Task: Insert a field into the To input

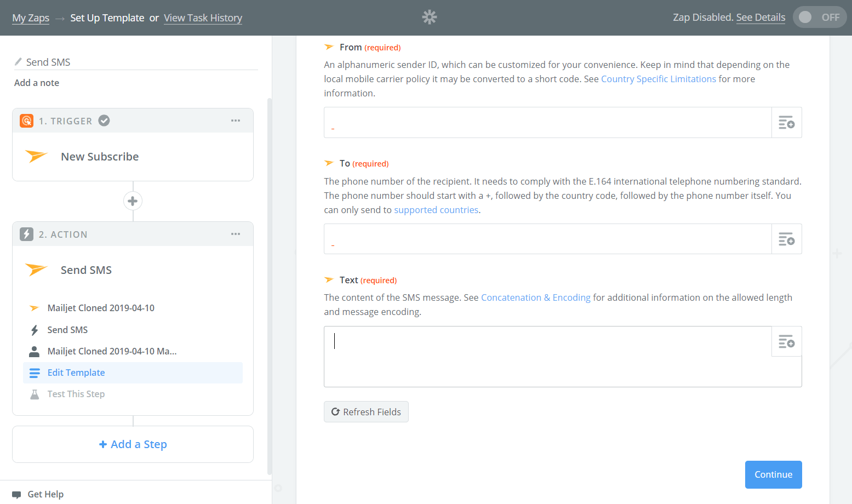Action: 787,239
